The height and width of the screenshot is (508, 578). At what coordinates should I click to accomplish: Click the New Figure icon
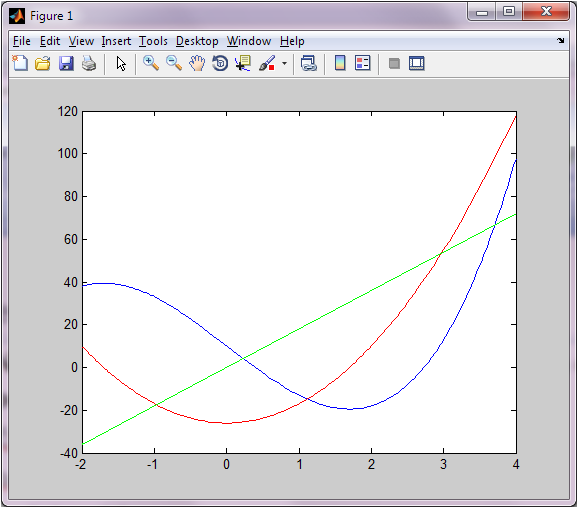point(20,63)
